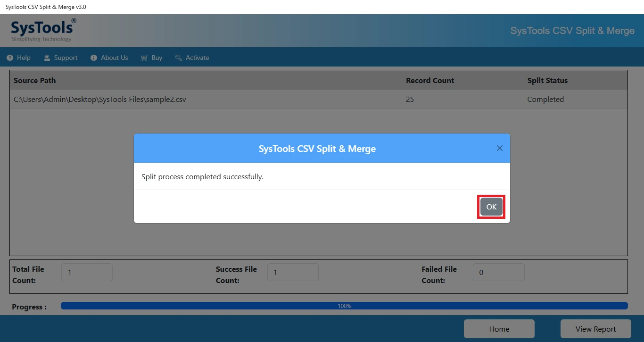Viewport: 644px width, 342px height.
Task: Click the Total File Count field
Action: click(x=87, y=272)
